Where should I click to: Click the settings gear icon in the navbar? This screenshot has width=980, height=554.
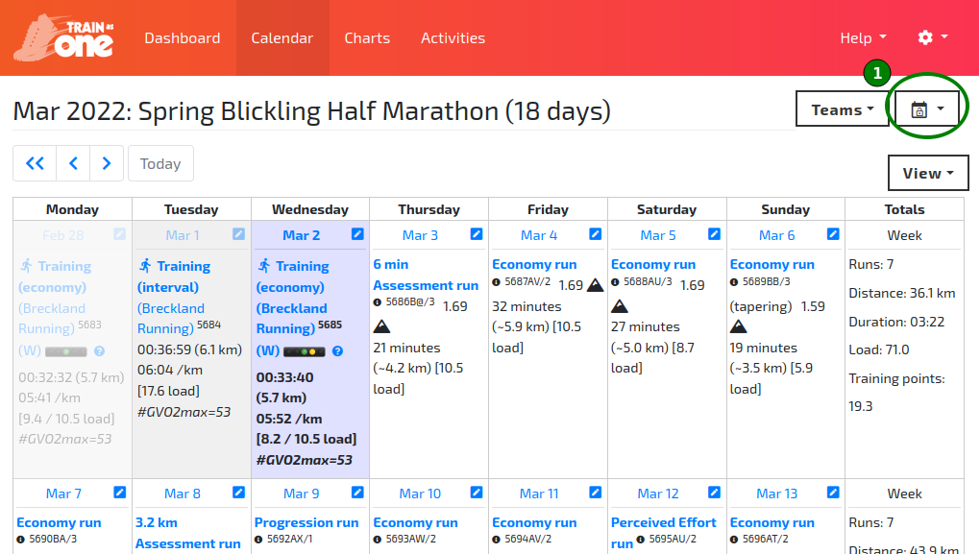point(925,37)
